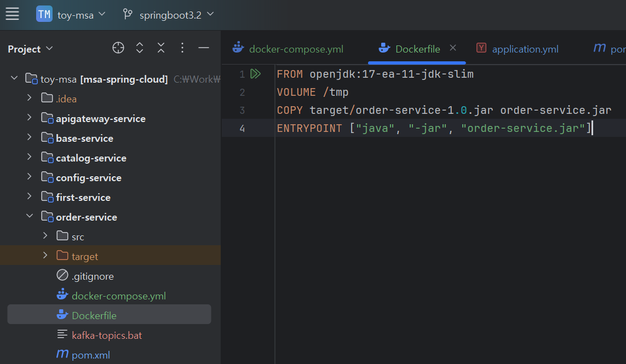Expand the base-service module

29,137
